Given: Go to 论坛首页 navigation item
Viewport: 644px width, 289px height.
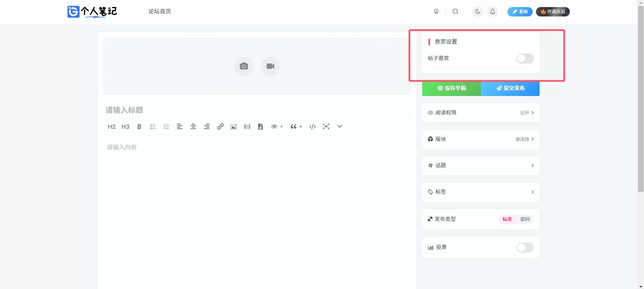Looking at the screenshot, I should click(x=160, y=11).
